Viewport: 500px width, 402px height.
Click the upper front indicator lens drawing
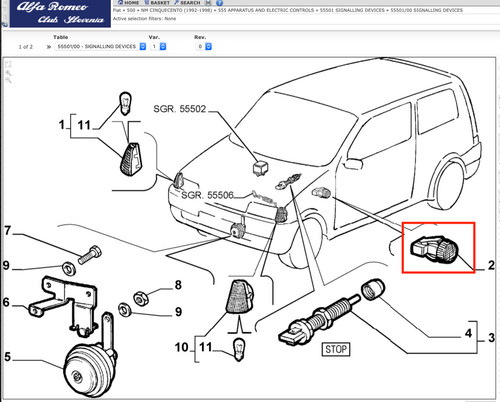click(130, 159)
